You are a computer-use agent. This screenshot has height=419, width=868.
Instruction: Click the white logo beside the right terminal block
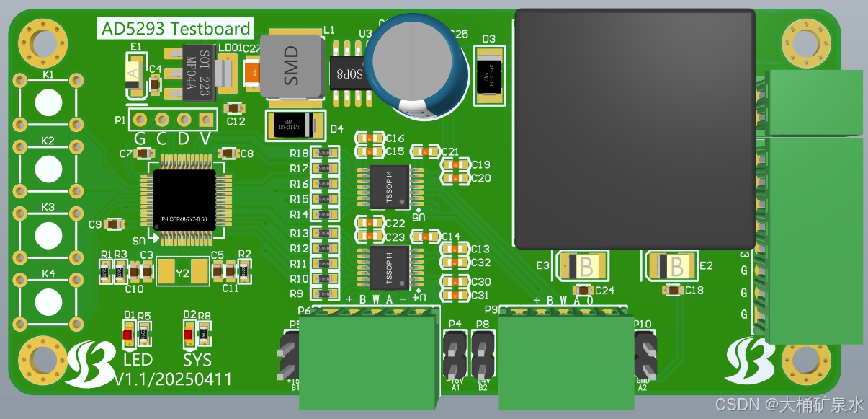coord(750,360)
